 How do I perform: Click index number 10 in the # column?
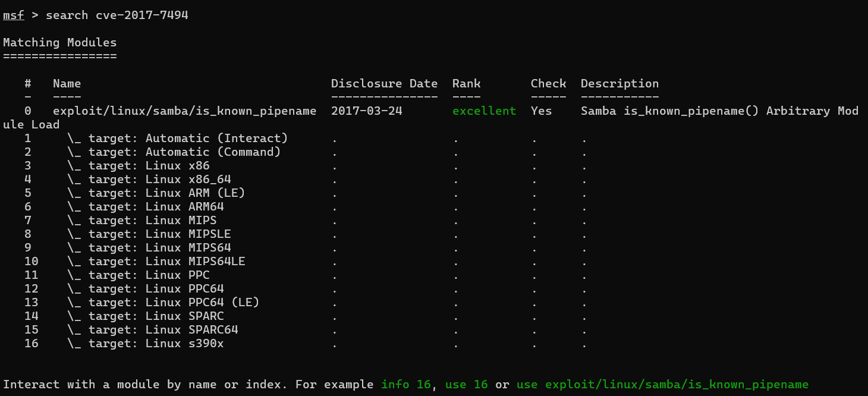point(32,261)
